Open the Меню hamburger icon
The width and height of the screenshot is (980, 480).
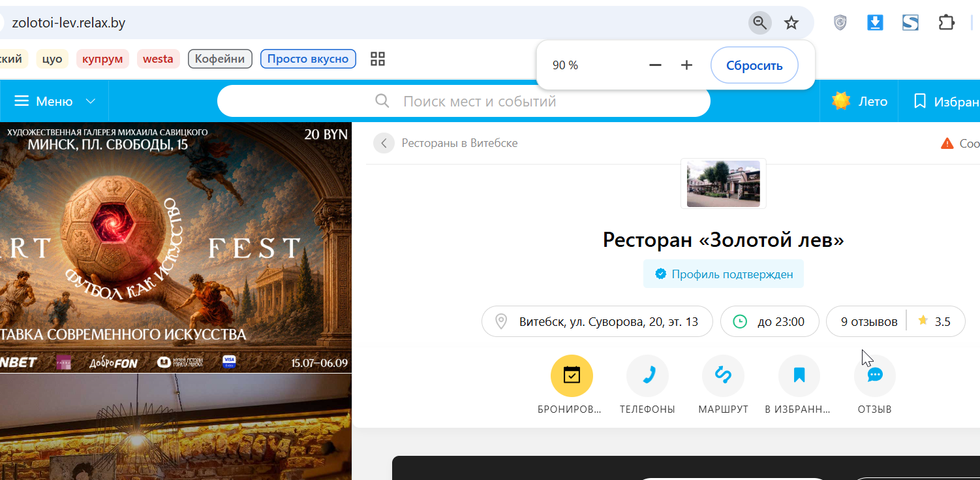click(x=22, y=101)
